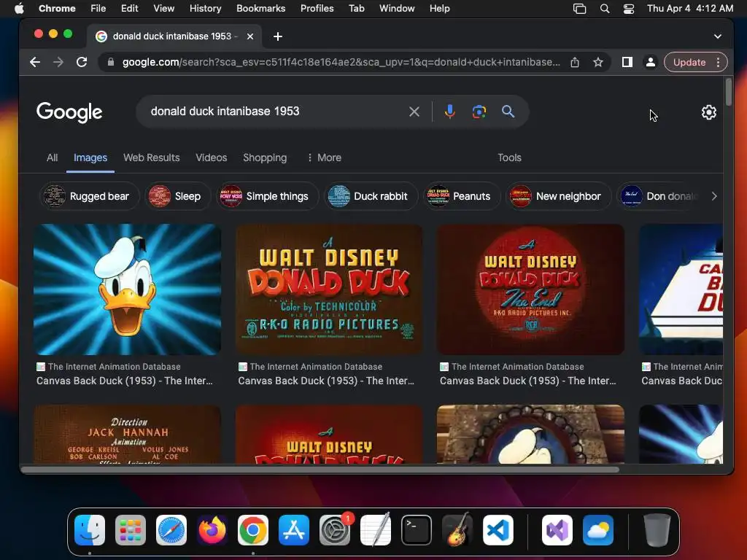Filter by Simple things chip
The height and width of the screenshot is (560, 747).
267,196
